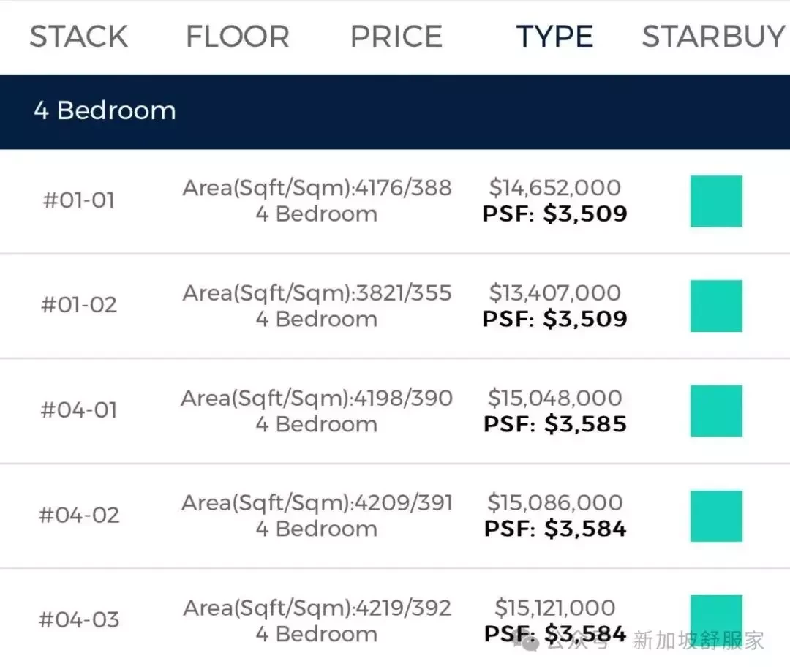This screenshot has width=790, height=672.
Task: Select the green swatch for unit #04-02
Action: 716,516
